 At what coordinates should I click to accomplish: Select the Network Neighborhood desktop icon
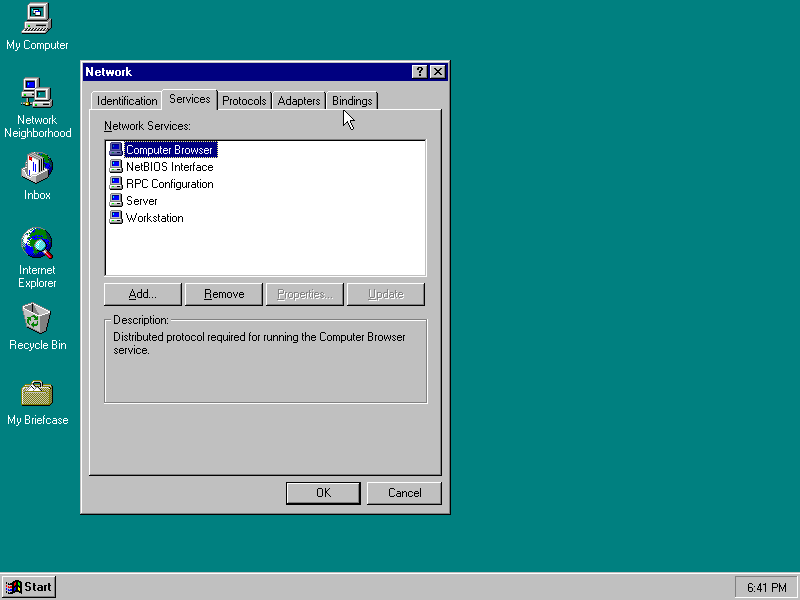coord(37,108)
